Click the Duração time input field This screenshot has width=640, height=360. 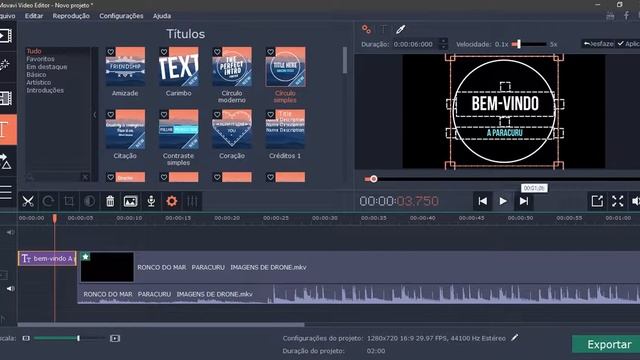416,44
